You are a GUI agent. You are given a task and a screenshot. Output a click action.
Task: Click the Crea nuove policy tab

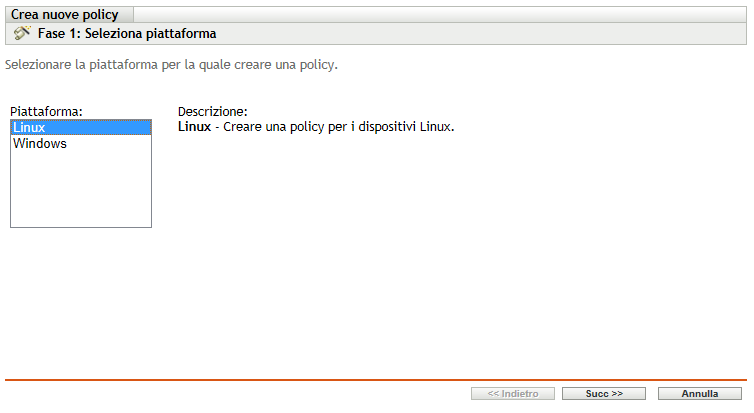click(x=64, y=15)
